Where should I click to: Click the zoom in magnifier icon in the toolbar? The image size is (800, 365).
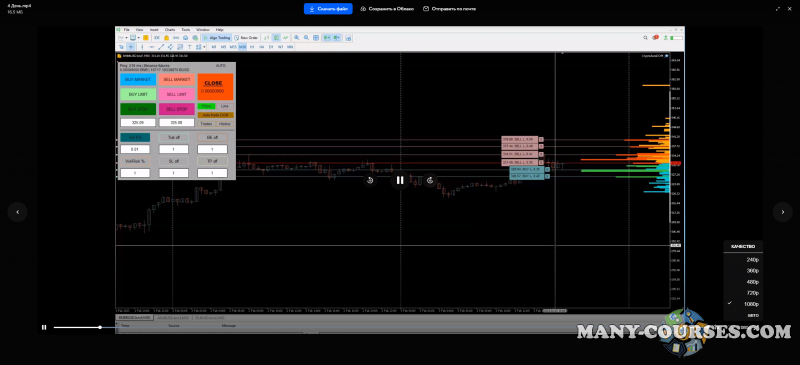pos(297,38)
